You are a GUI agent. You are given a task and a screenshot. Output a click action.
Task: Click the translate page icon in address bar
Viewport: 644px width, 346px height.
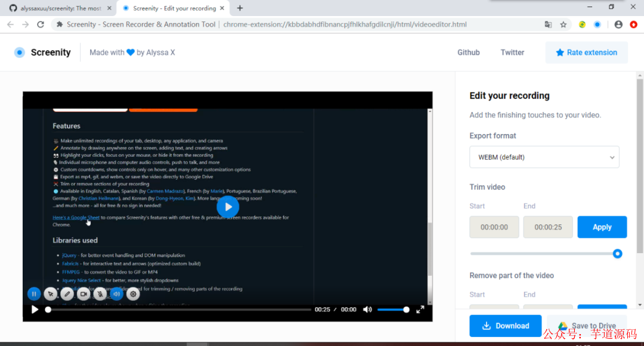point(548,24)
